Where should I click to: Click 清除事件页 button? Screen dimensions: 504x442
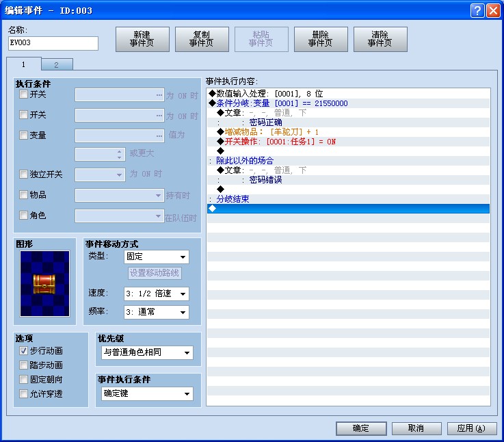(x=380, y=39)
